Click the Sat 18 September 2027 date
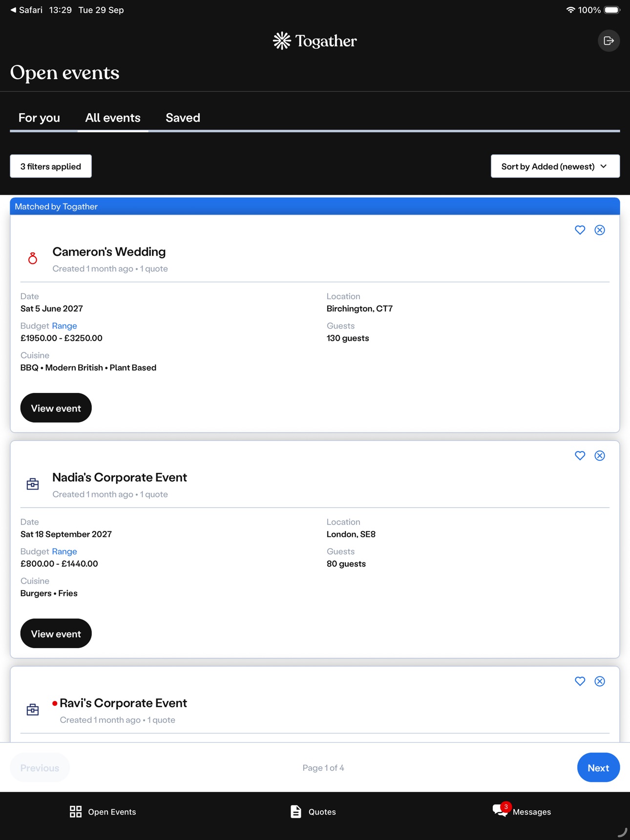Image resolution: width=630 pixels, height=840 pixels. [66, 534]
